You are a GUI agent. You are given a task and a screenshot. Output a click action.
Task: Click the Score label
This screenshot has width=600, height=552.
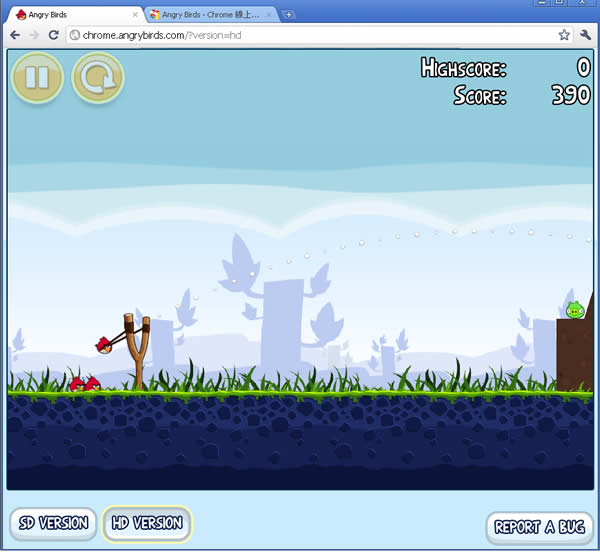[480, 95]
